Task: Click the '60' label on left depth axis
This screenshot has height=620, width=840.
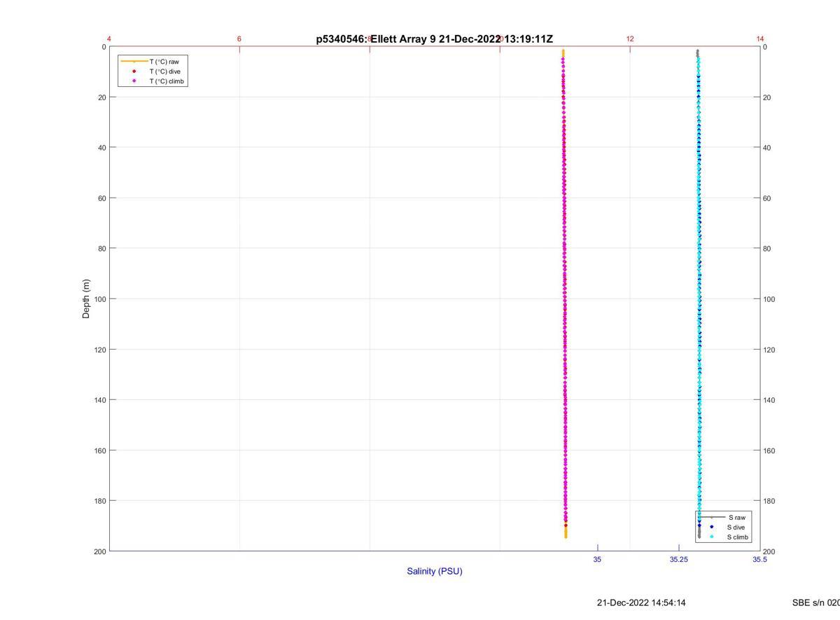Action: click(101, 198)
